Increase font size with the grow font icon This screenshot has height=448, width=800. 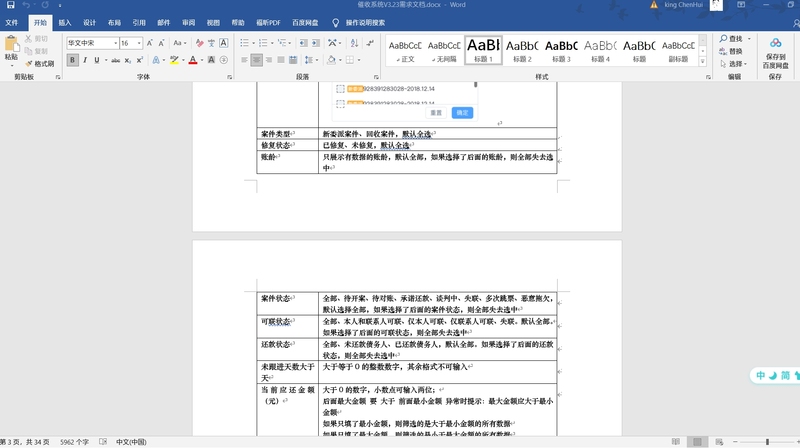coord(149,43)
